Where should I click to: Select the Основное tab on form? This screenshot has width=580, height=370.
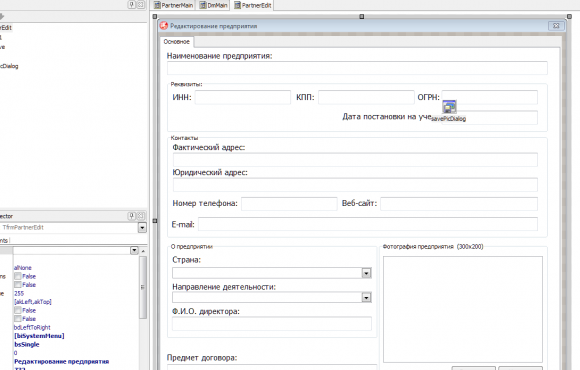177,42
